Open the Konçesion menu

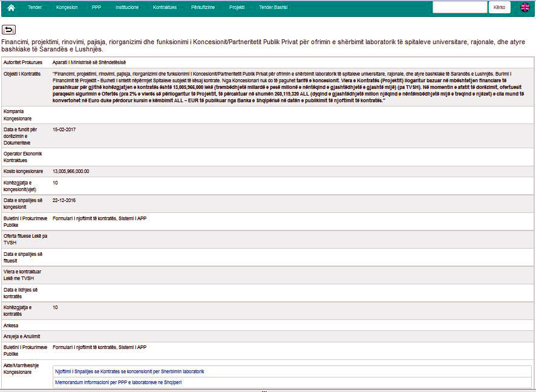click(x=67, y=8)
